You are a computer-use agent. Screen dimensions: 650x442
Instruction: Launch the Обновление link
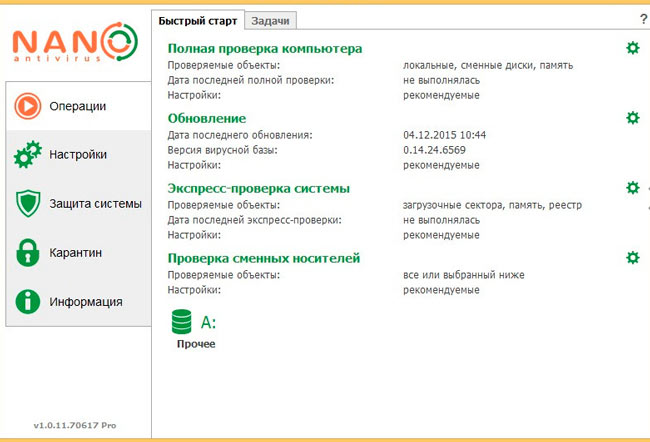(x=206, y=119)
